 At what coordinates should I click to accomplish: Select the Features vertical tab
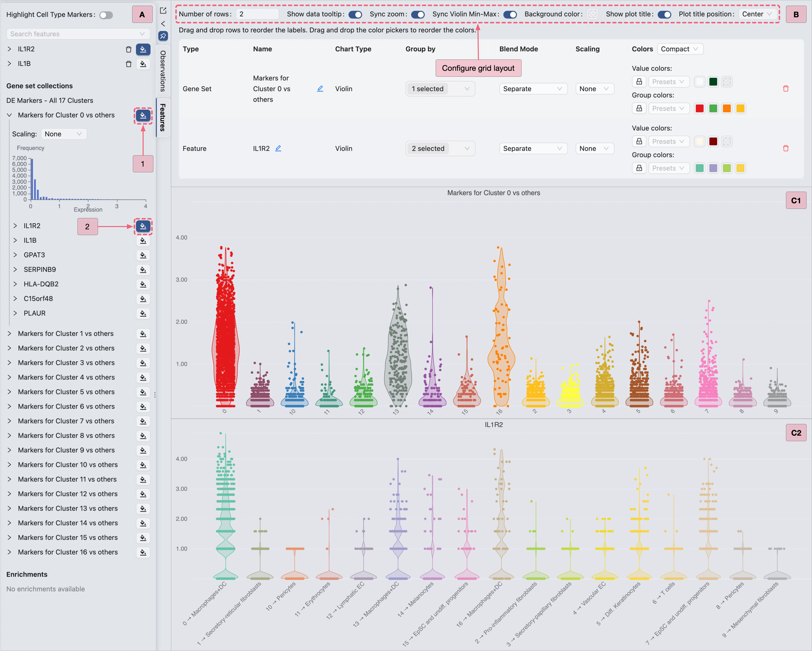163,117
